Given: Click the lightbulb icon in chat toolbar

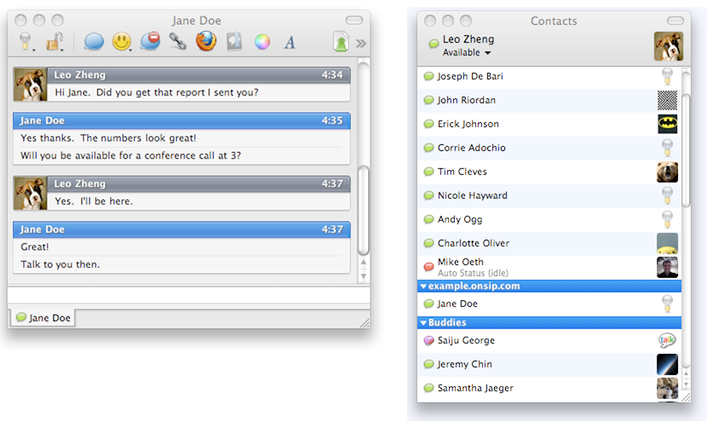Looking at the screenshot, I should click(23, 42).
